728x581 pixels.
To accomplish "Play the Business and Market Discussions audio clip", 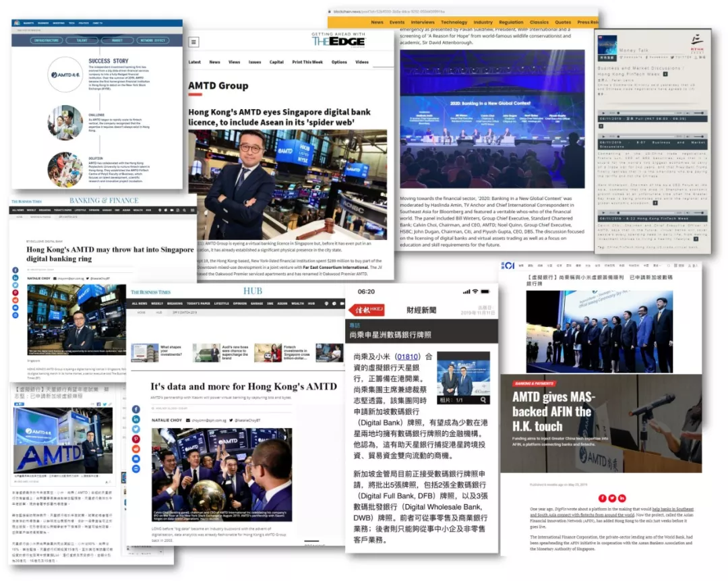I will click(x=603, y=137).
